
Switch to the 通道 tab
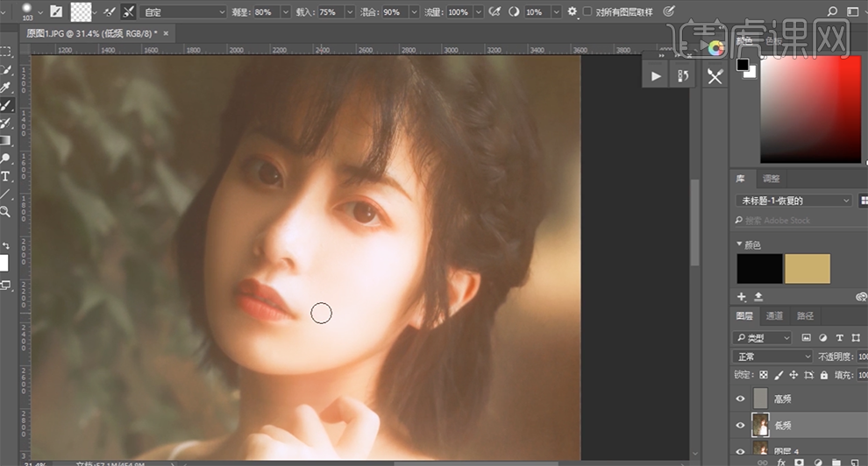coord(774,316)
